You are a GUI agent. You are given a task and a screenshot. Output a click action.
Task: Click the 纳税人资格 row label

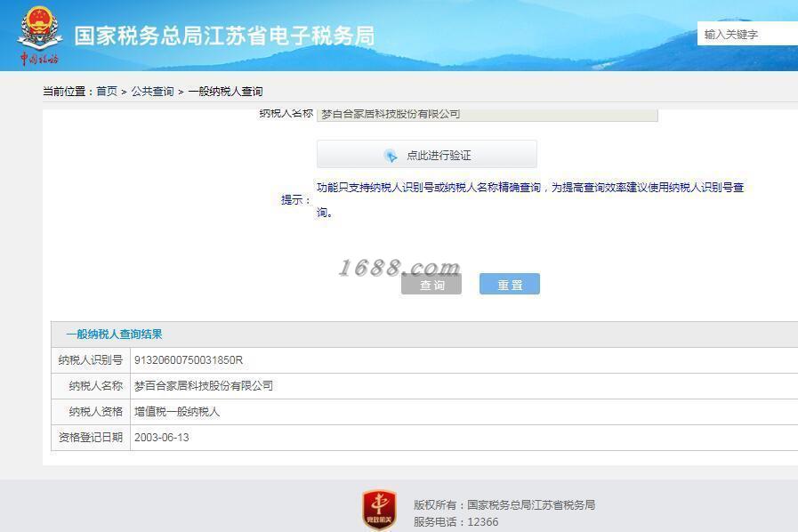96,411
